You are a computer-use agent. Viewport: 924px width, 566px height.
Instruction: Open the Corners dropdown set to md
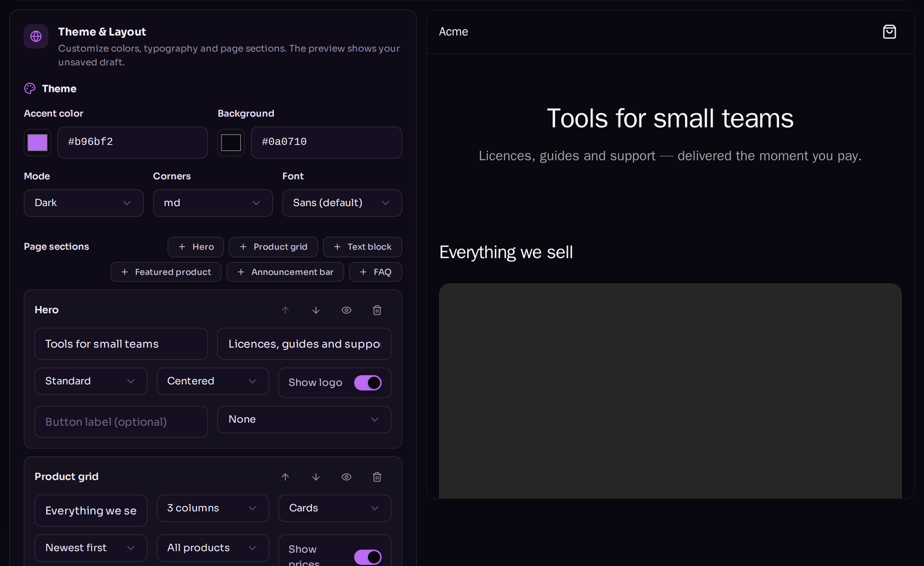pos(213,203)
